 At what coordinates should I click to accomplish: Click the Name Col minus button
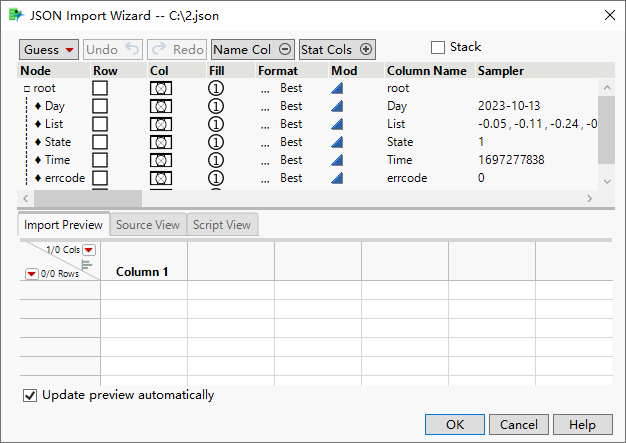pos(285,49)
